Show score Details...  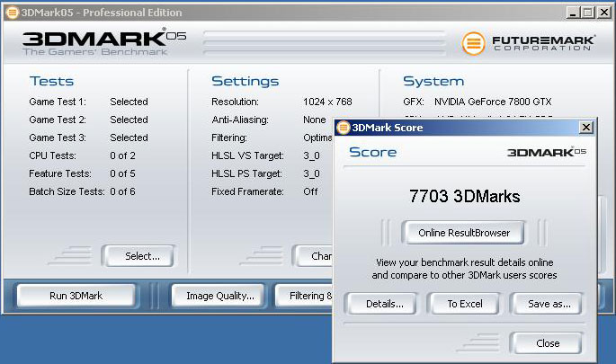(380, 304)
